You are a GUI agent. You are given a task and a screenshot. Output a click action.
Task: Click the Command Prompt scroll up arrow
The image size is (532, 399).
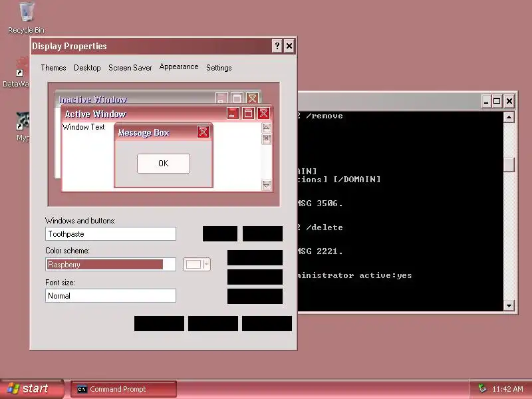(x=509, y=118)
